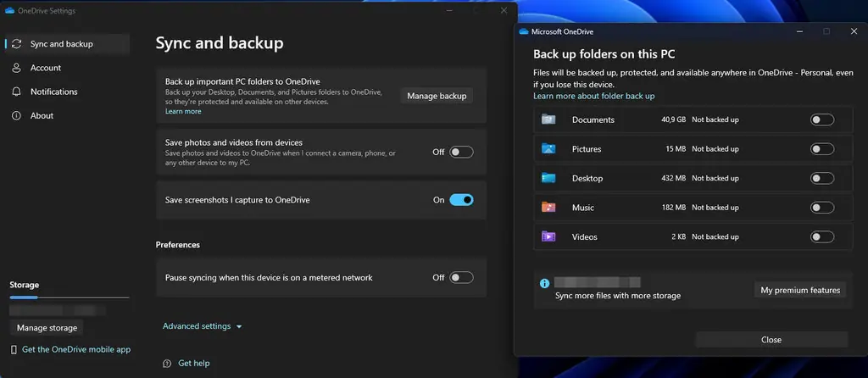Enable backup for Pictures folder

point(822,149)
